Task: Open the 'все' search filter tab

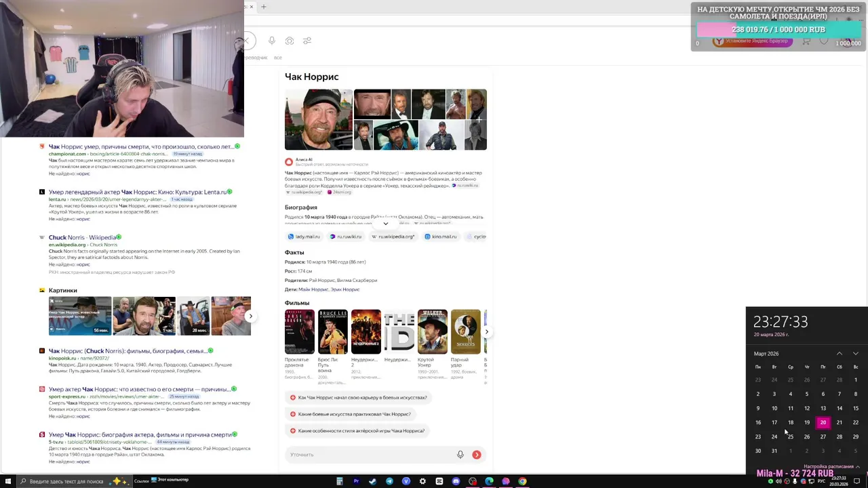Action: pyautogui.click(x=278, y=58)
